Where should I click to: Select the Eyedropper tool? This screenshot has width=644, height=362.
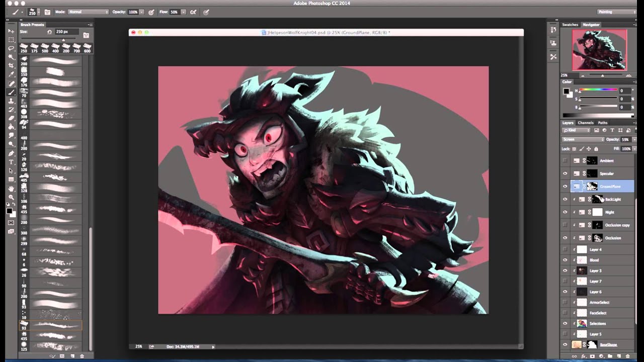tap(11, 74)
